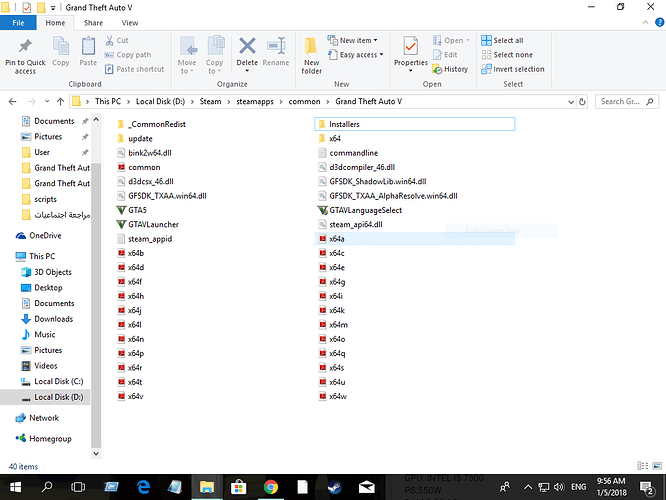The width and height of the screenshot is (666, 500).
Task: Select the GTAVLauncher file
Action: [x=148, y=224]
